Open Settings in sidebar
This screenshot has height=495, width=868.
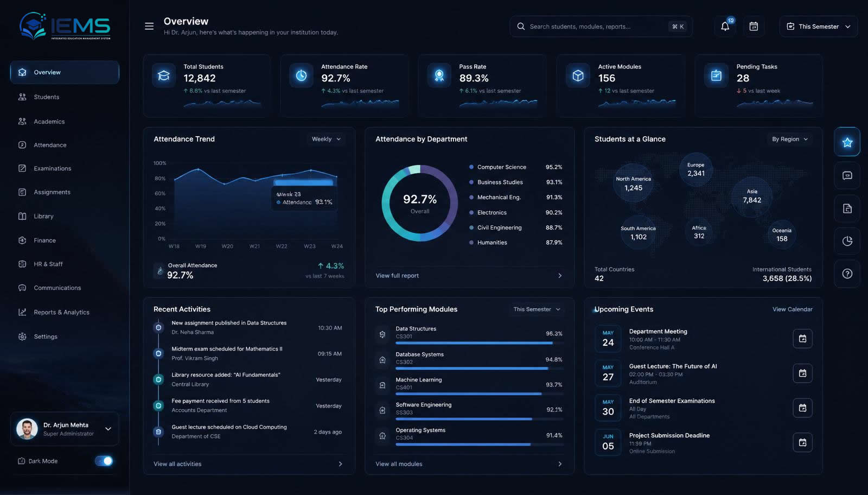(x=65, y=337)
